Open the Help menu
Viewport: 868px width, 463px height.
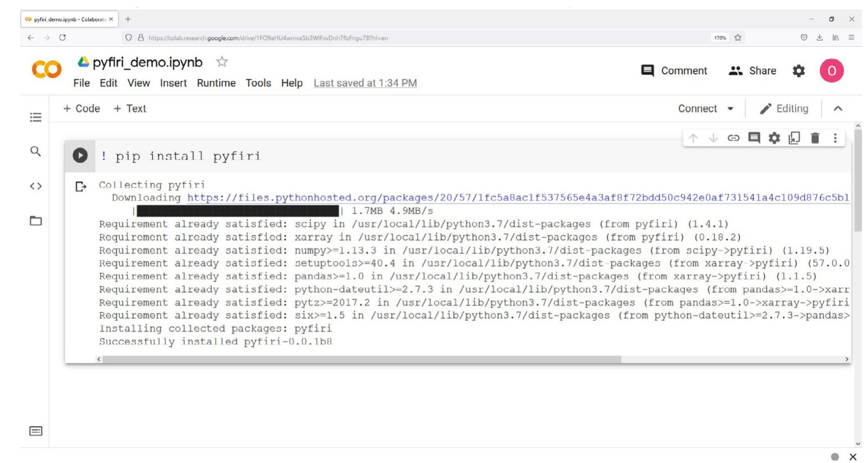[292, 83]
